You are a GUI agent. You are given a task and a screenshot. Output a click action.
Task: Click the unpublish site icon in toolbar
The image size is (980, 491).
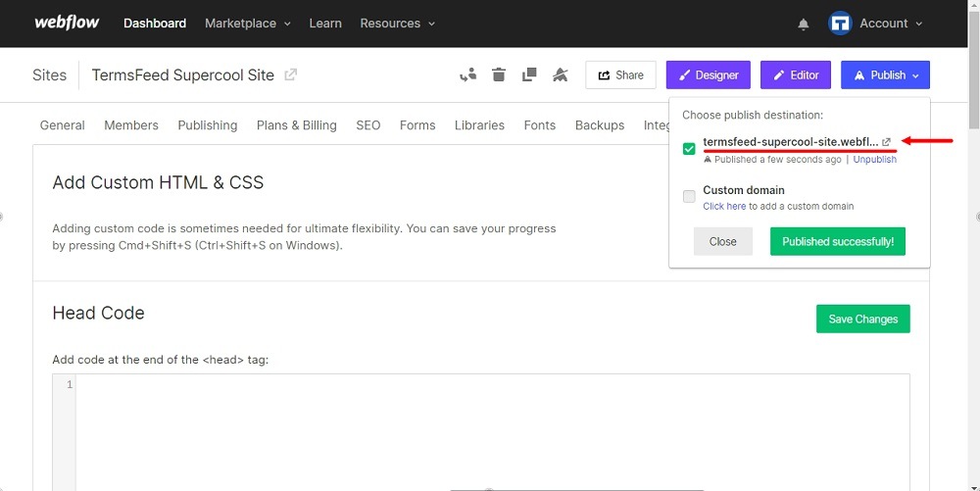pos(560,74)
